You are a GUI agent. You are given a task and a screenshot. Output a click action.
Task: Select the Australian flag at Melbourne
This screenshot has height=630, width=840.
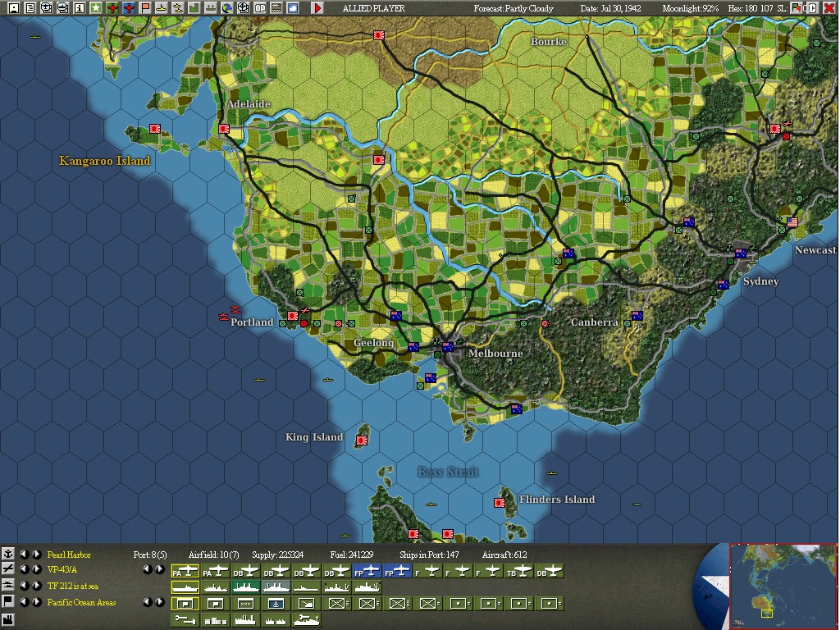coord(447,347)
